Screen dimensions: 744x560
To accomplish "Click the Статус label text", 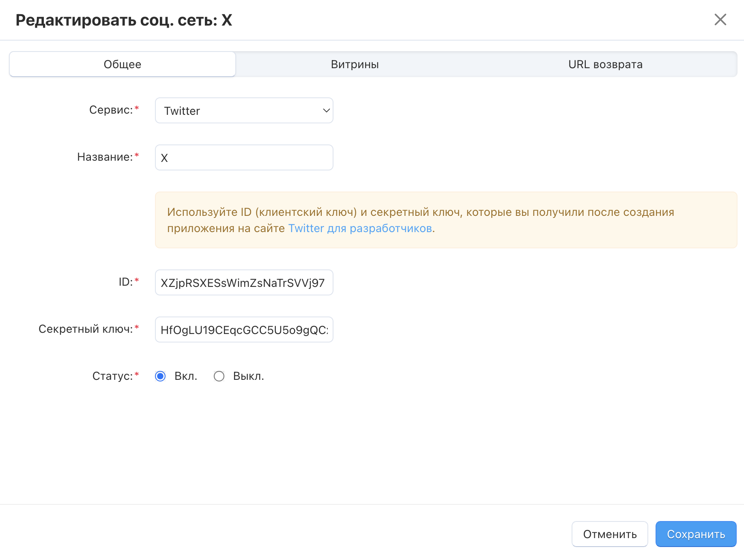I will 112,376.
